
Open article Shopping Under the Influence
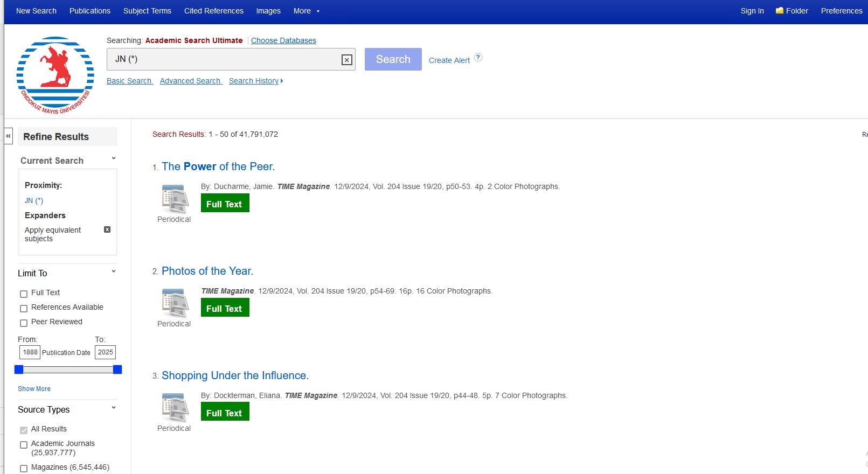click(235, 375)
